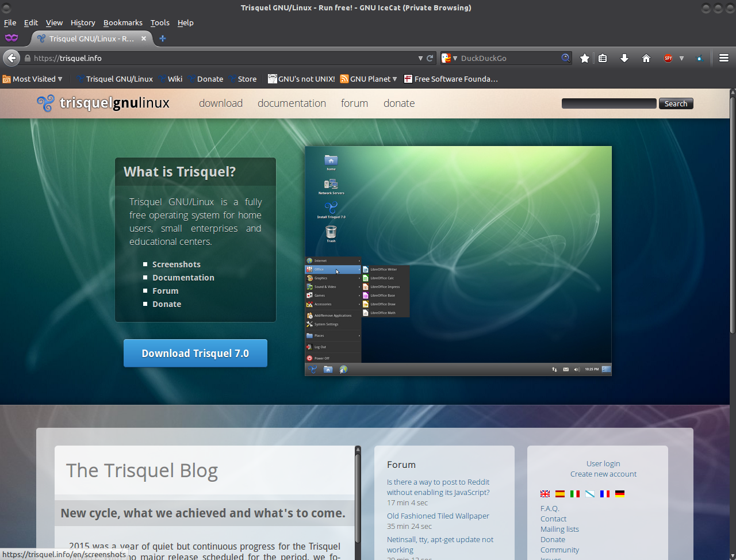Image resolution: width=736 pixels, height=560 pixels.
Task: Go to the Home page icon
Action: pos(646,58)
